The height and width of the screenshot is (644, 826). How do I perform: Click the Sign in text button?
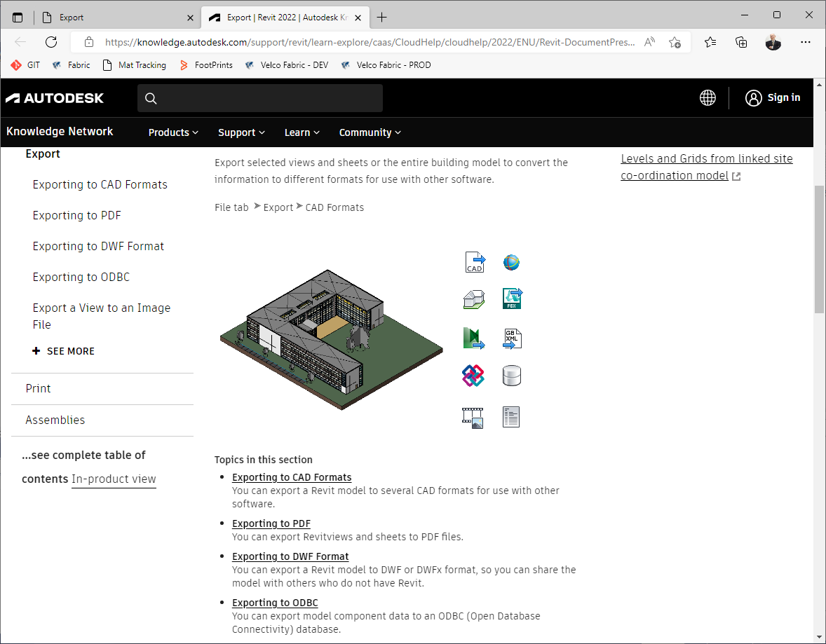coord(784,97)
